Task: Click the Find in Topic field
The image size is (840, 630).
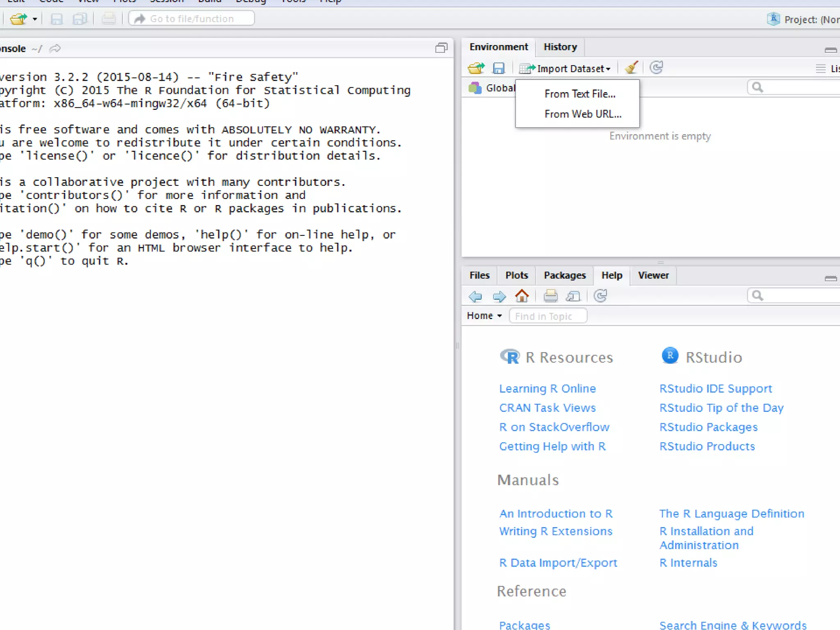Action: point(548,316)
